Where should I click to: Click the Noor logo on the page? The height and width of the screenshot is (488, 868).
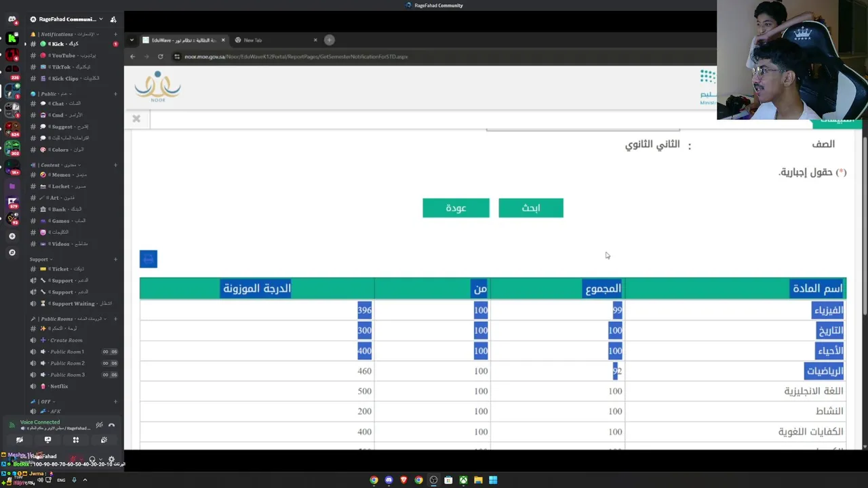click(x=157, y=86)
